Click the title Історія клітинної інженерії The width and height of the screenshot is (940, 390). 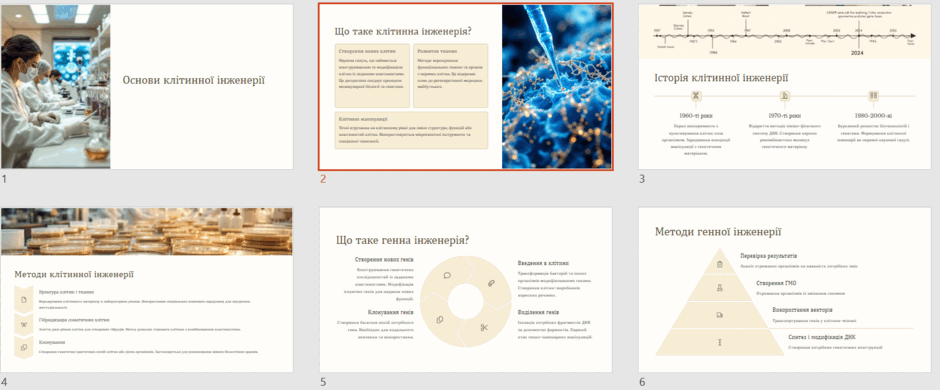click(x=721, y=78)
